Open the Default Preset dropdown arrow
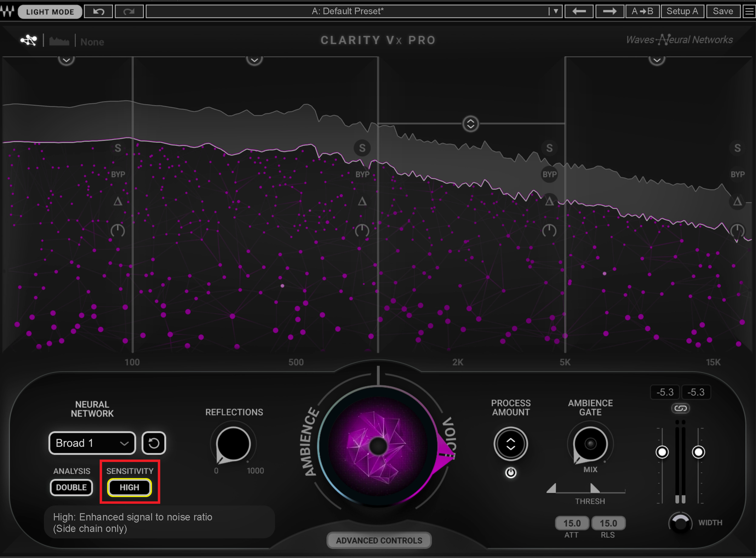Screen dimensions: 756x558 555,12
